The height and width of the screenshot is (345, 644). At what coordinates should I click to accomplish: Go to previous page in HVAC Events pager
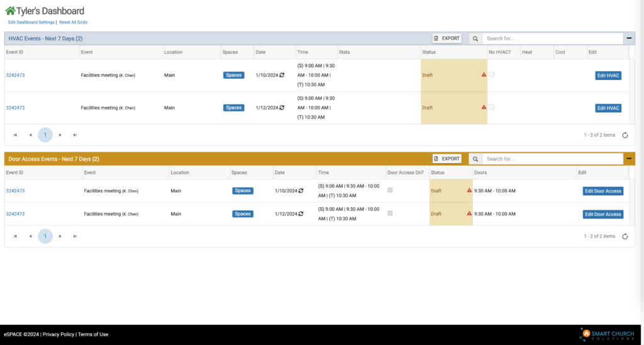click(x=30, y=135)
